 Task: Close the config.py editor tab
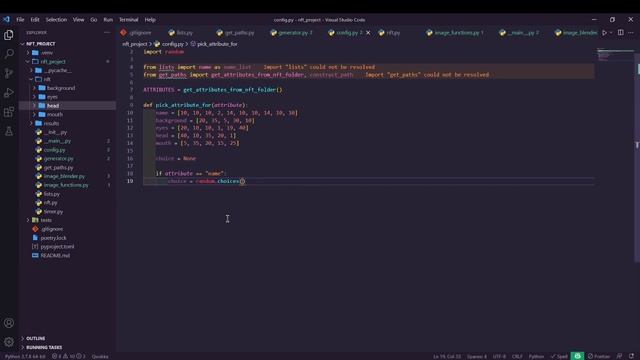tap(368, 33)
